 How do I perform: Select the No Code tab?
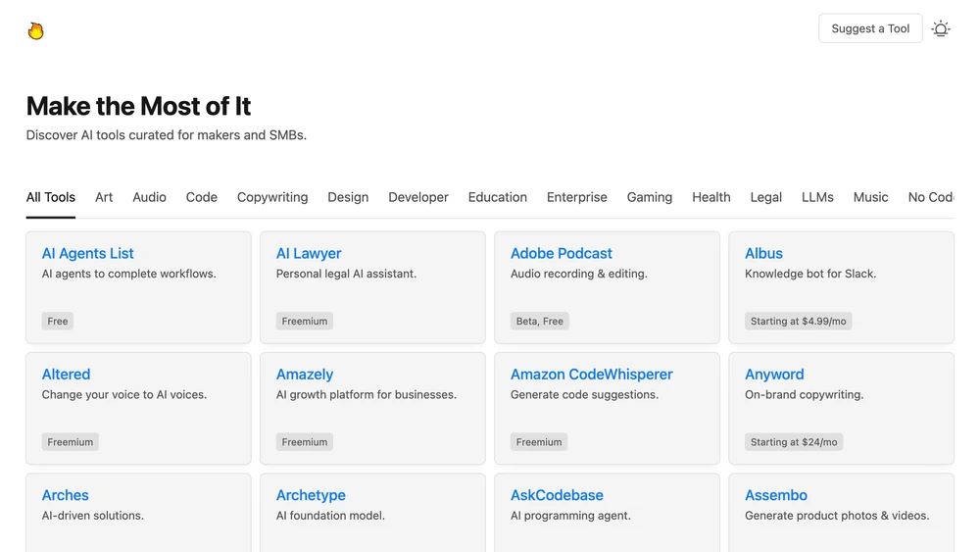click(931, 197)
